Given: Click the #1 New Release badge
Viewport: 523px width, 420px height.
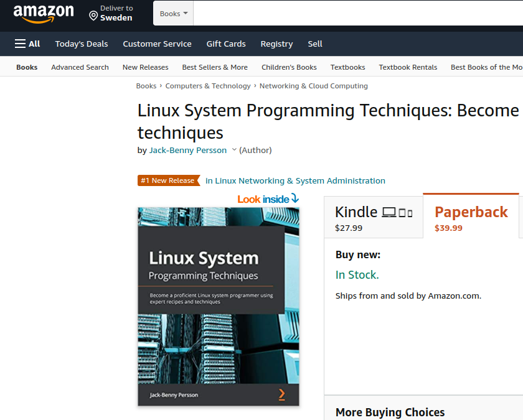Looking at the screenshot, I should tap(169, 180).
